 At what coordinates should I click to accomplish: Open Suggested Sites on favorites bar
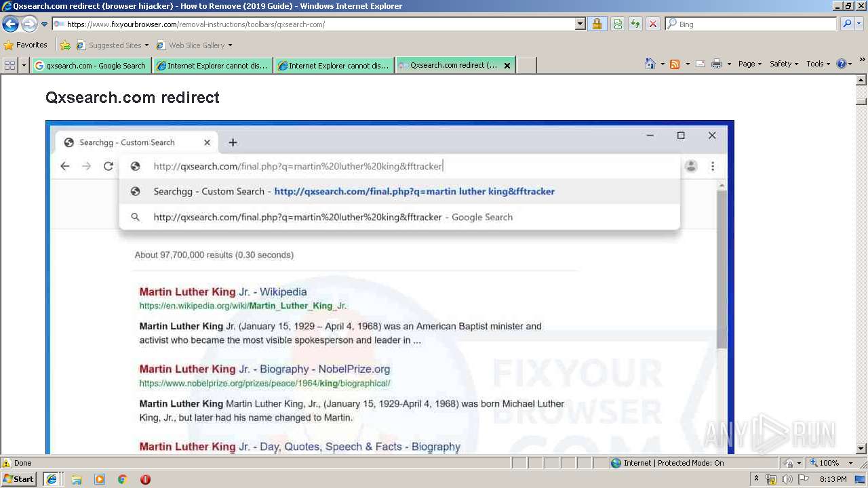coord(112,45)
